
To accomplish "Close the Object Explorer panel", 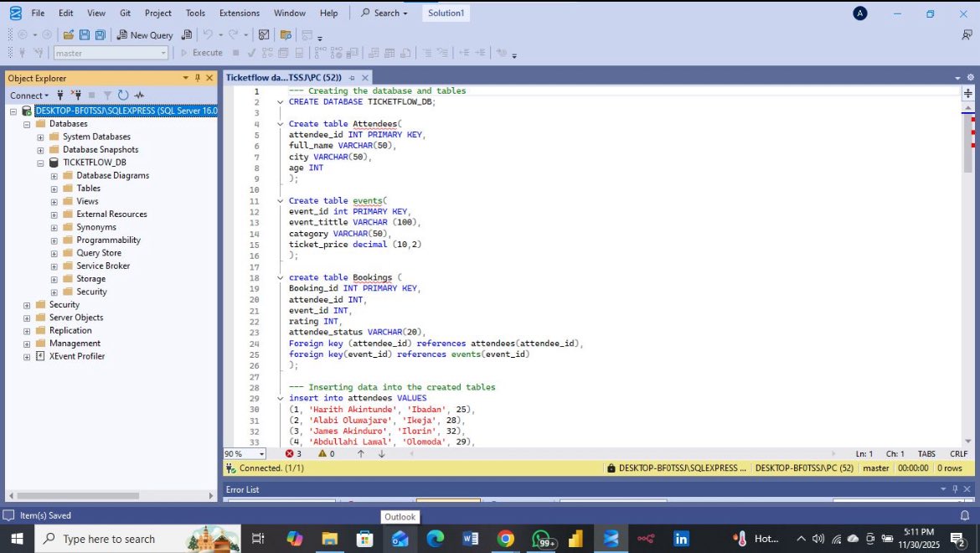I will point(209,78).
